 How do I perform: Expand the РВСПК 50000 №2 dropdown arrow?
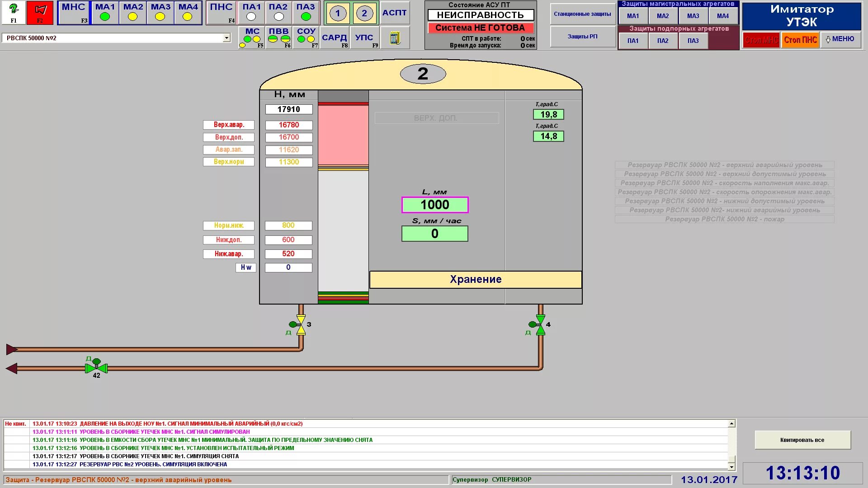(226, 38)
